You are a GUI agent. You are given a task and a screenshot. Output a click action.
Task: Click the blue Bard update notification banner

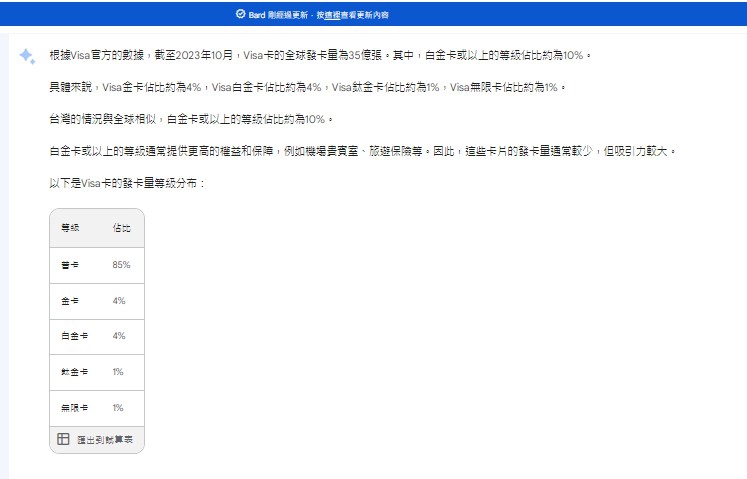(373, 15)
